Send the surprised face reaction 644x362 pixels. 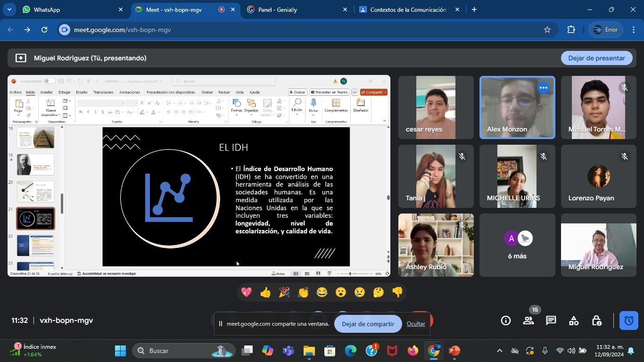click(341, 292)
